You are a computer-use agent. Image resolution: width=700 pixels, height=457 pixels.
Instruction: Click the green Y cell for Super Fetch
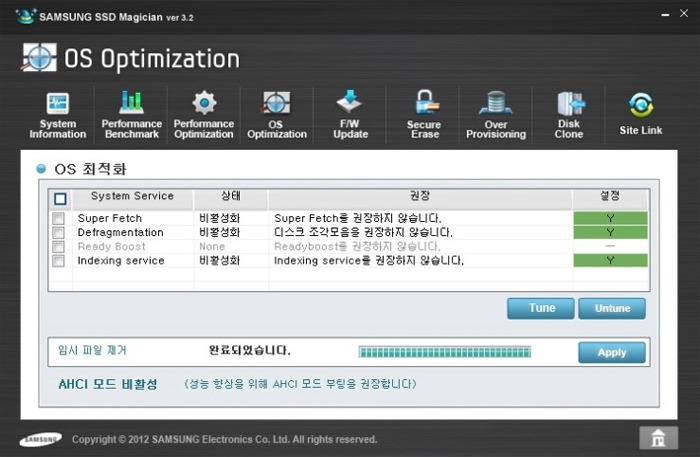point(610,218)
